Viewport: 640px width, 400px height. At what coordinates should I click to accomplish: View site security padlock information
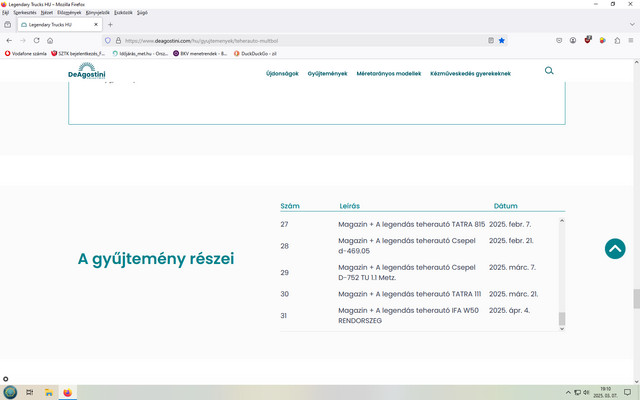click(118, 40)
